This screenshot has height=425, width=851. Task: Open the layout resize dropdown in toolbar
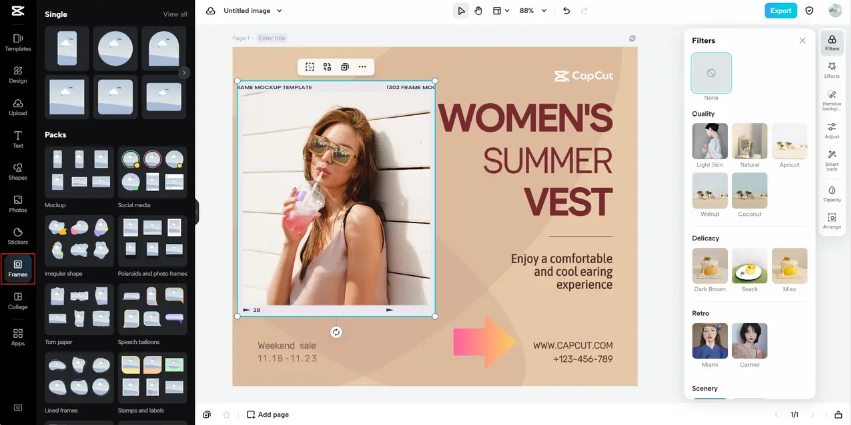pyautogui.click(x=501, y=10)
